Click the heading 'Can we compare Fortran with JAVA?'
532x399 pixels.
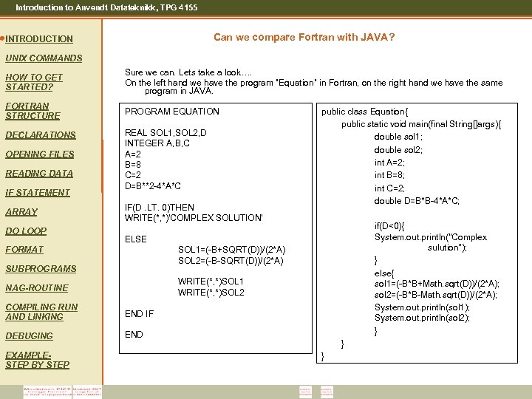pos(304,37)
